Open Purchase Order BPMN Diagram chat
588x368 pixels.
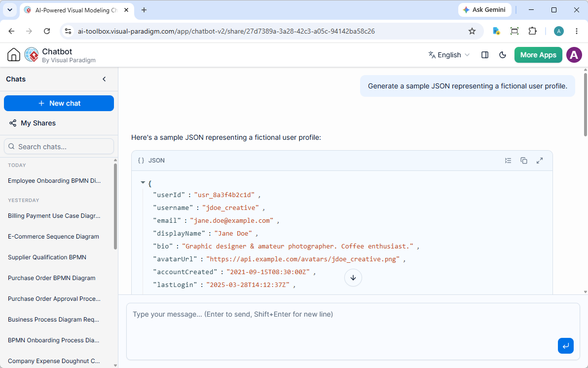(x=52, y=278)
